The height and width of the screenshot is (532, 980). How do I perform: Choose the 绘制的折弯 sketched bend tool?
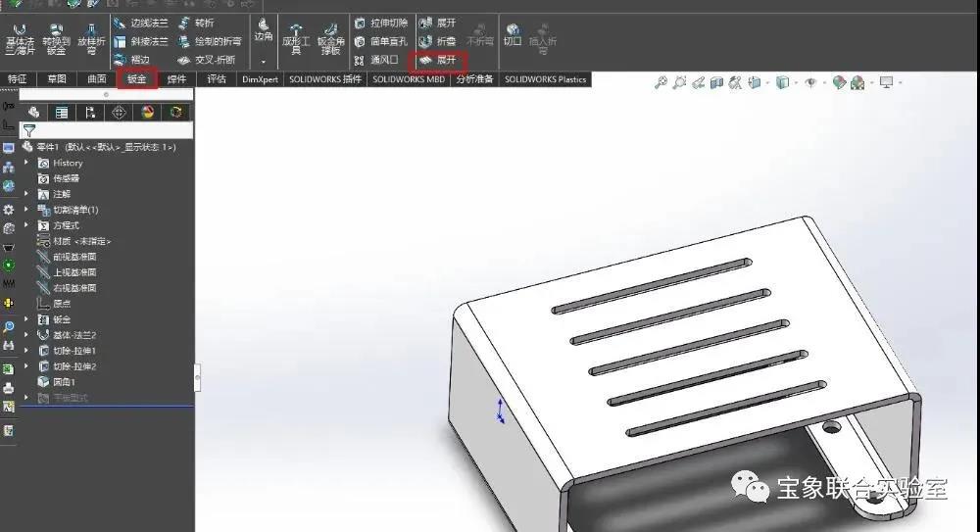210,41
